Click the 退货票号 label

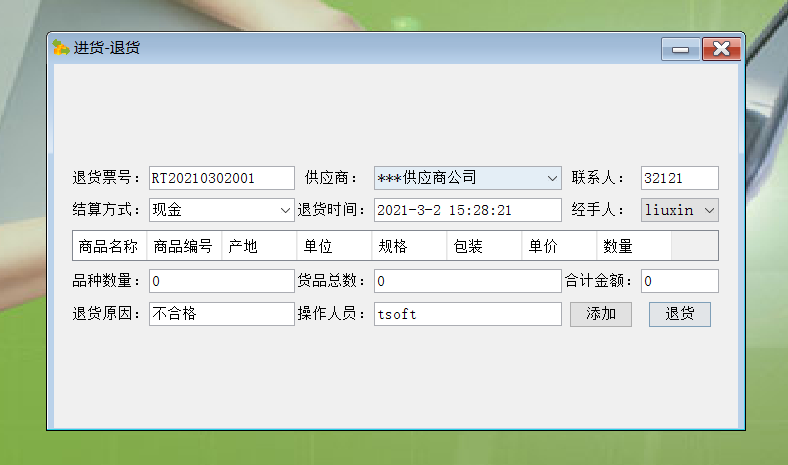(x=106, y=177)
